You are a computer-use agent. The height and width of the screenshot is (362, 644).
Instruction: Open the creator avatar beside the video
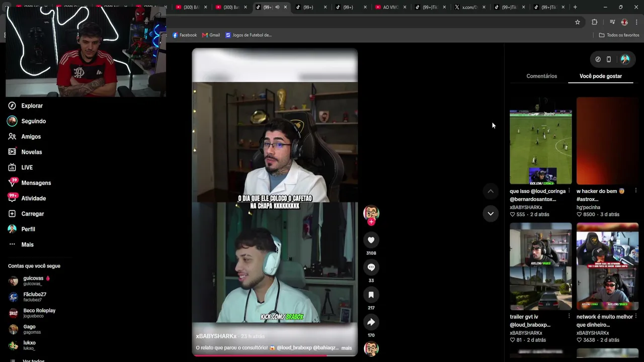(x=371, y=212)
